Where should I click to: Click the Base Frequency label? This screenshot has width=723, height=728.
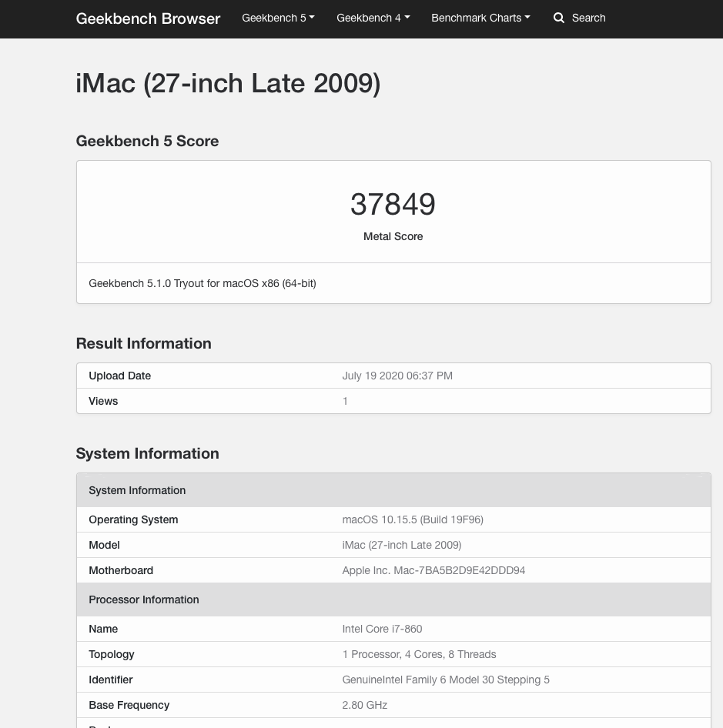click(129, 705)
